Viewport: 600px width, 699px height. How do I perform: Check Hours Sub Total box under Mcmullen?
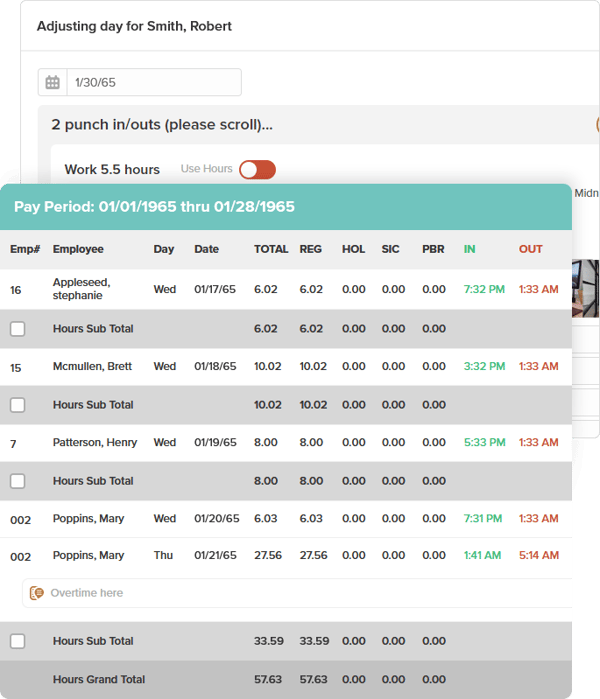17,405
